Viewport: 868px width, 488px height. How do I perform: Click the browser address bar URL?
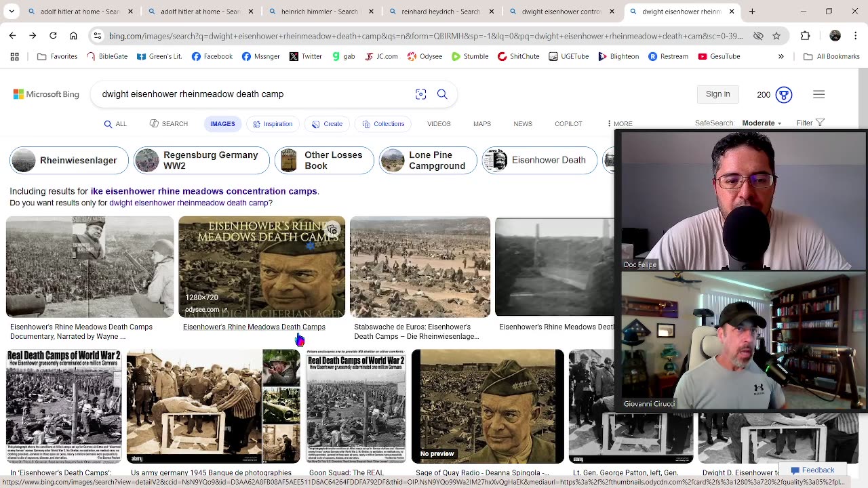(426, 36)
